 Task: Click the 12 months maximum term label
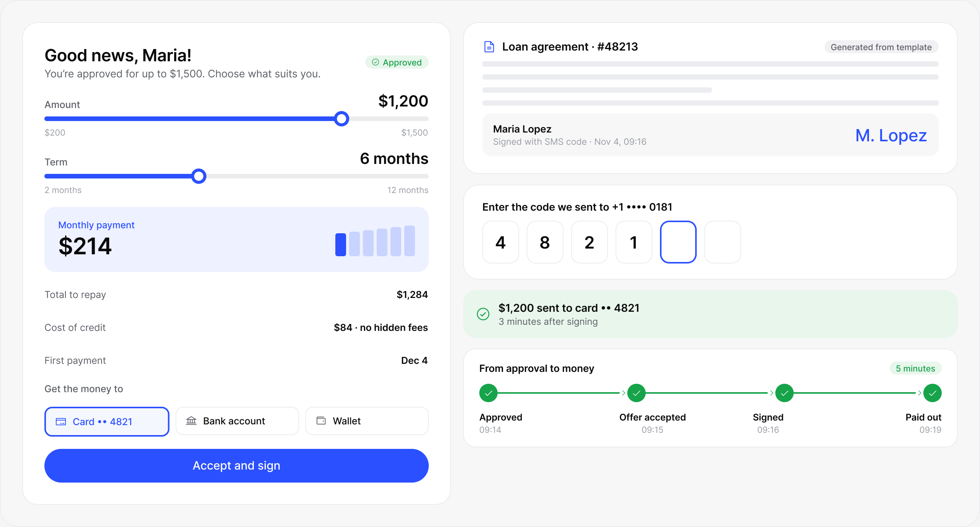click(408, 190)
